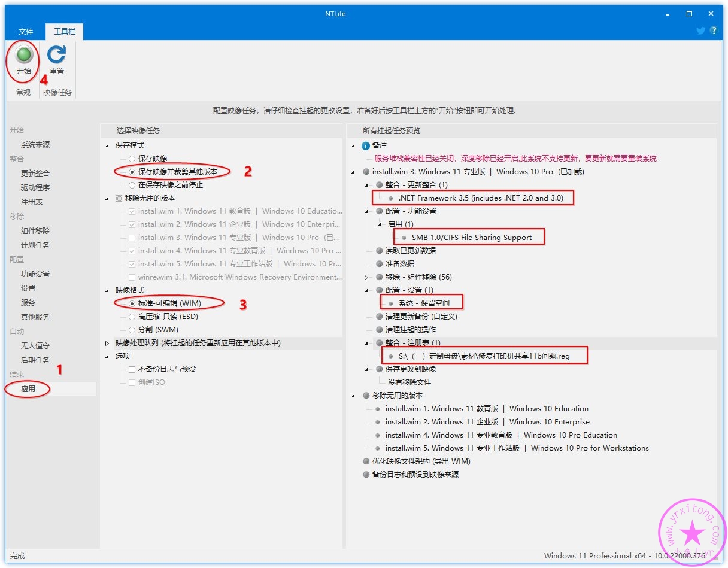Click the help question mark icon
The image size is (728, 568).
[713, 31]
